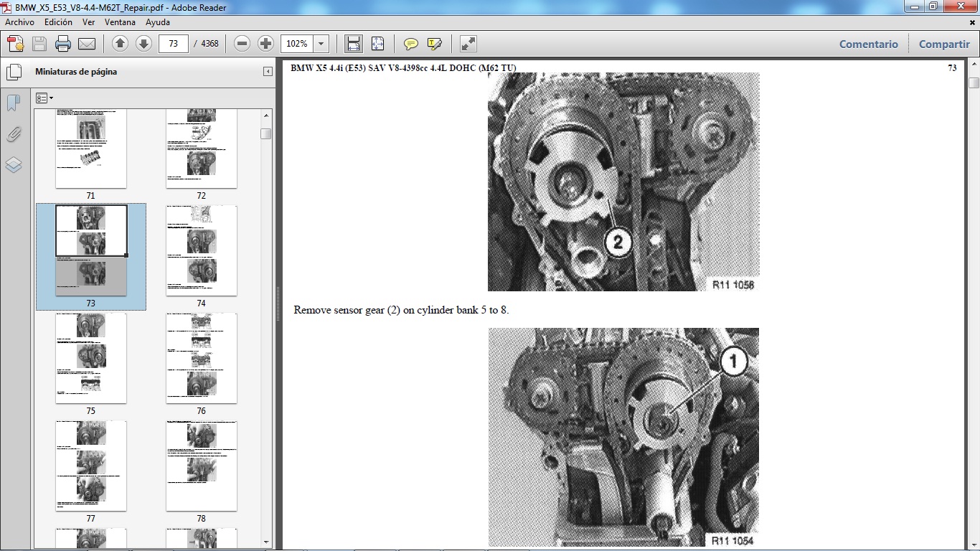Image resolution: width=980 pixels, height=551 pixels.
Task: Open the Edición menu
Action: point(58,22)
